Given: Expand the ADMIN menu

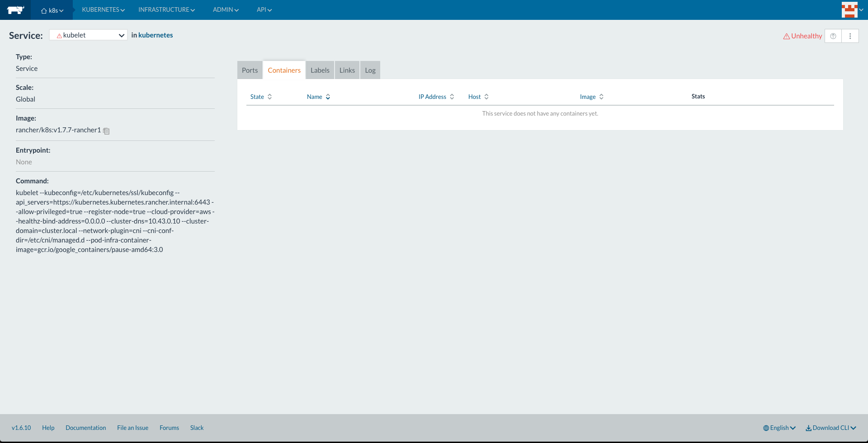Looking at the screenshot, I should point(226,9).
